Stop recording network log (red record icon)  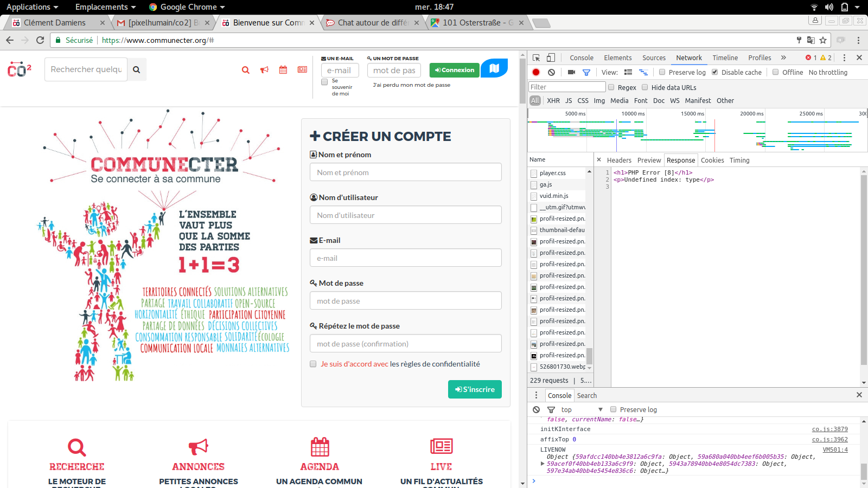coord(536,72)
